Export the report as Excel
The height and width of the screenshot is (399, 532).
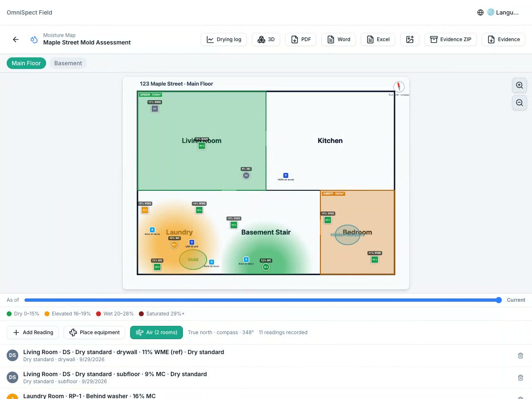(x=378, y=39)
